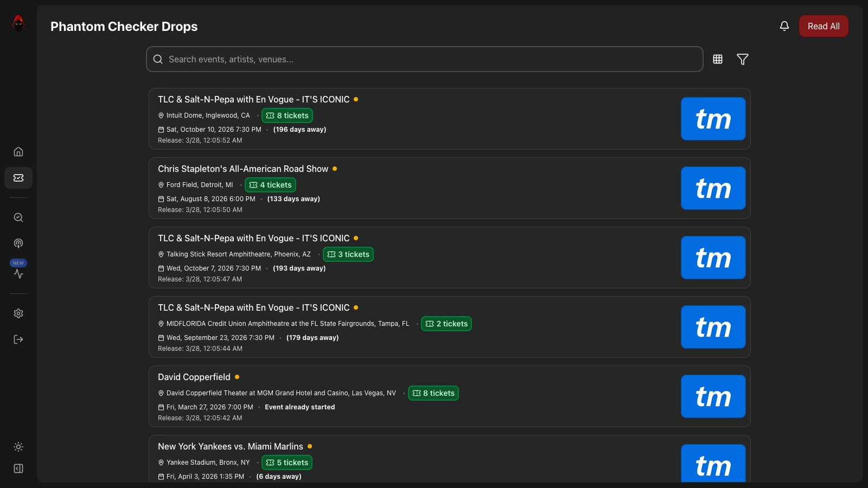Click 'Sat, August 8, 2026 6:00 PM' date

(211, 199)
